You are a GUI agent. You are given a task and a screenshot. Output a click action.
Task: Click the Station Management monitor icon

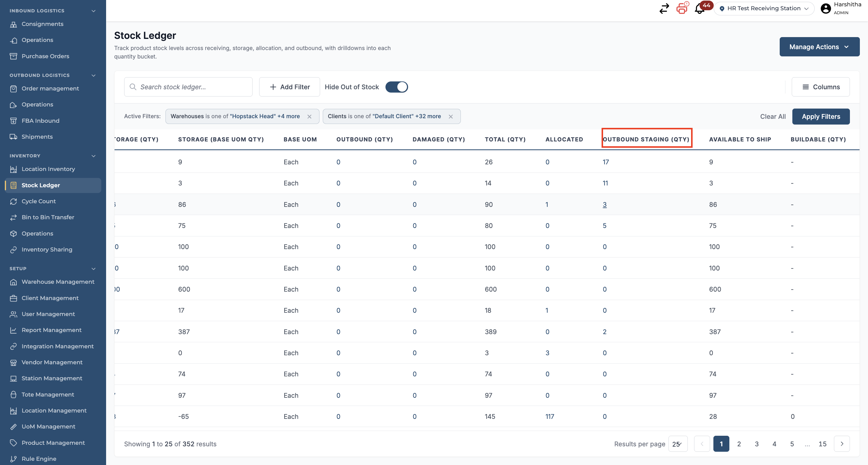coord(14,378)
